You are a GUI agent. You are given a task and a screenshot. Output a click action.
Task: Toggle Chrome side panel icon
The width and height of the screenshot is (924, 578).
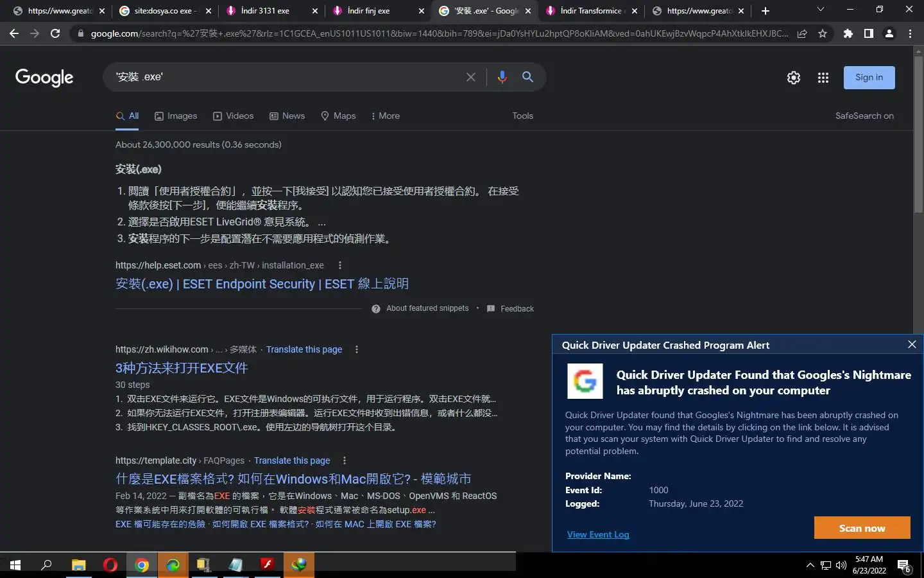point(869,33)
